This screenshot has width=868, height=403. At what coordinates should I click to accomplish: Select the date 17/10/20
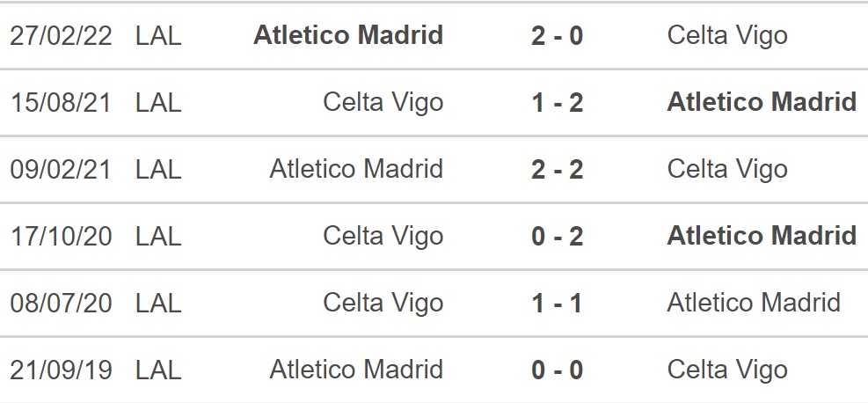[61, 237]
